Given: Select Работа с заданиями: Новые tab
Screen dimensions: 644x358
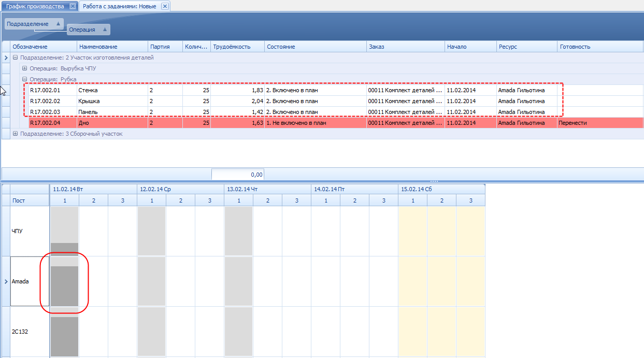Looking at the screenshot, I should click(x=120, y=6).
